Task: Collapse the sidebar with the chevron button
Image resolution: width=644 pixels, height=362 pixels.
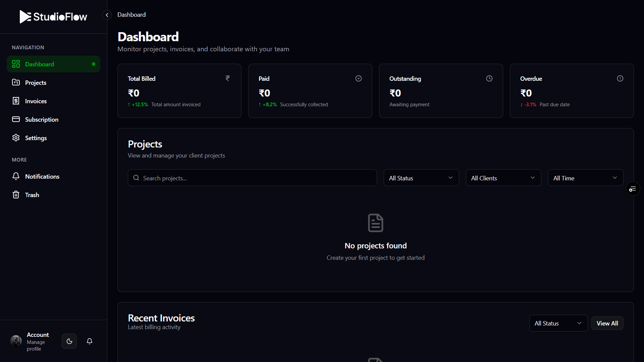Action: [x=107, y=15]
